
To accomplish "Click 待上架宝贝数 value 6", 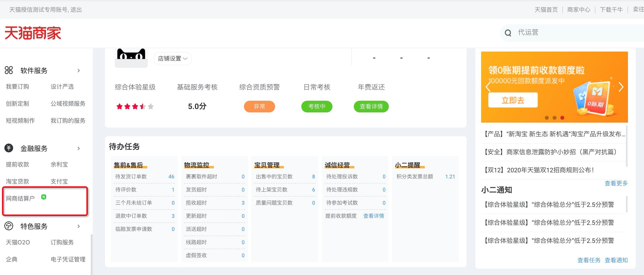I will (x=313, y=190).
